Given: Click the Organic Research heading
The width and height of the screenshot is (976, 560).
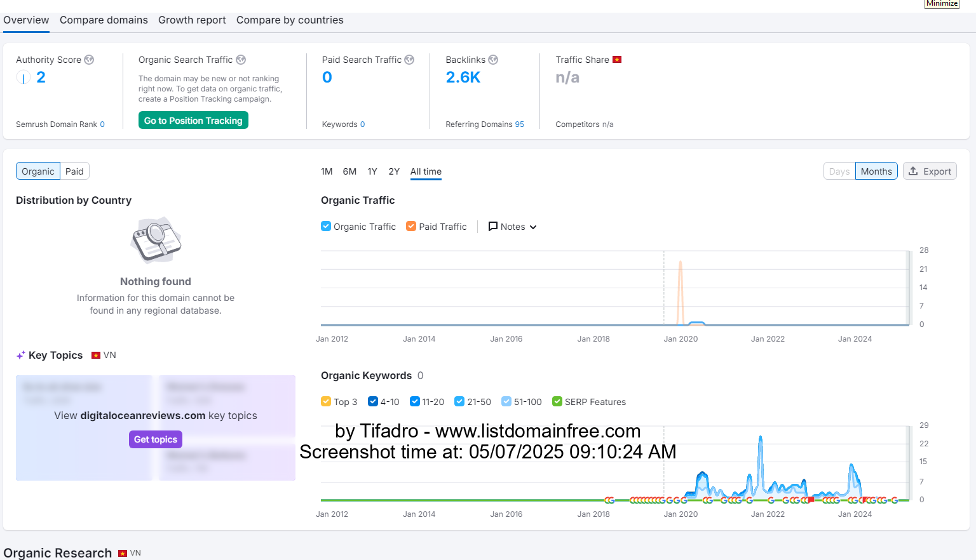Looking at the screenshot, I should (x=58, y=553).
